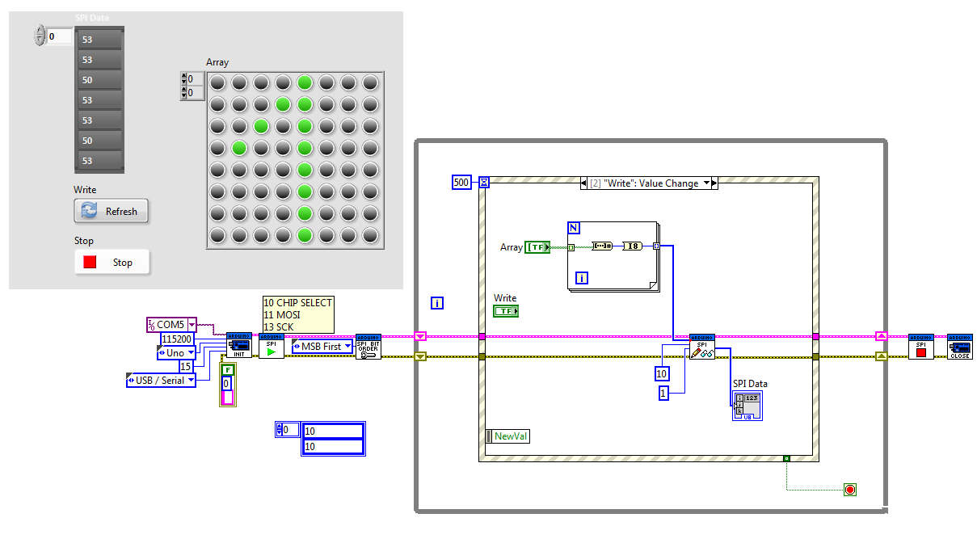Click the 10 constant wired to SPI node
This screenshot has height=560, width=977.
662,374
